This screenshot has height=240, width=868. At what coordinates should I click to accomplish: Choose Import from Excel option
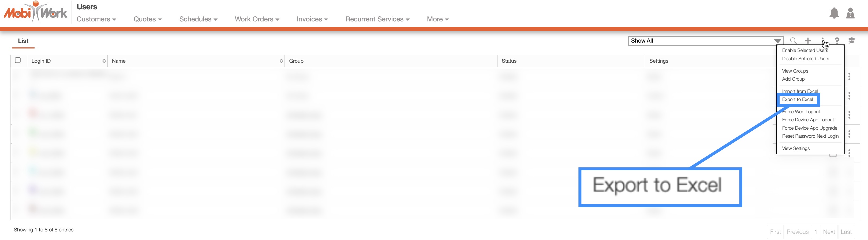(x=800, y=91)
